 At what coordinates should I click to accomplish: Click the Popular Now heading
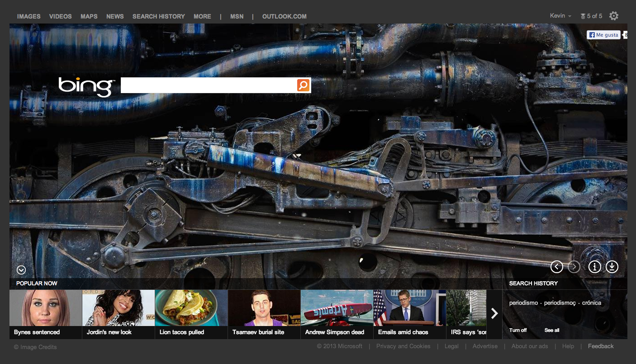pos(37,284)
